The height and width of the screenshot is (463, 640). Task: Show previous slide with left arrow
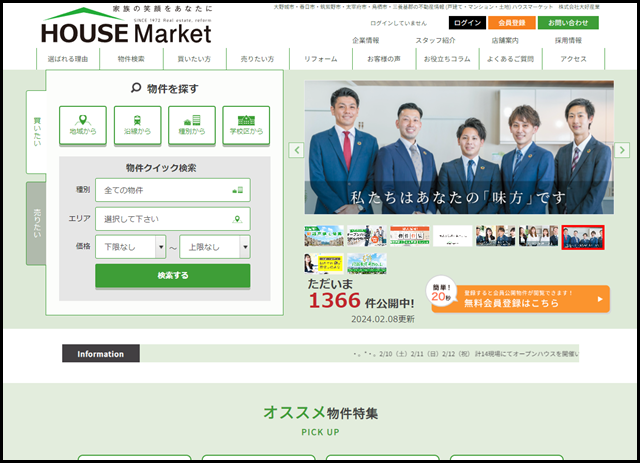tap(297, 150)
